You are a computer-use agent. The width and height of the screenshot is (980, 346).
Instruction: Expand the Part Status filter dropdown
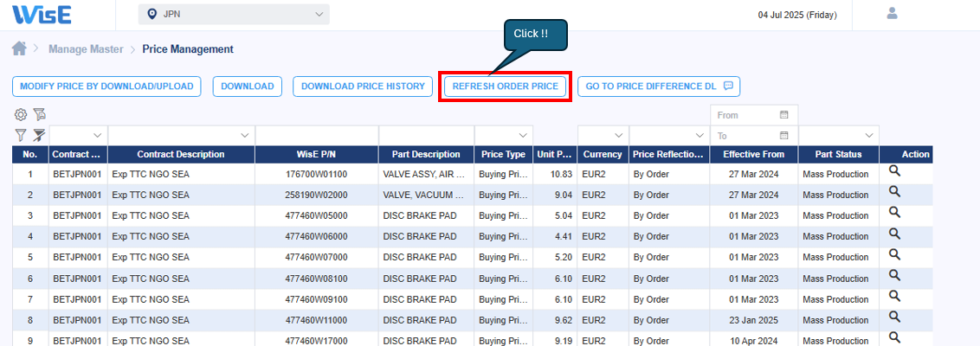click(869, 136)
